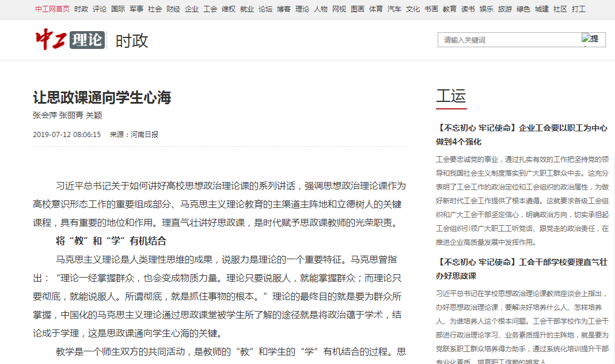Select 评论 from the top navigation bar

[100, 9]
